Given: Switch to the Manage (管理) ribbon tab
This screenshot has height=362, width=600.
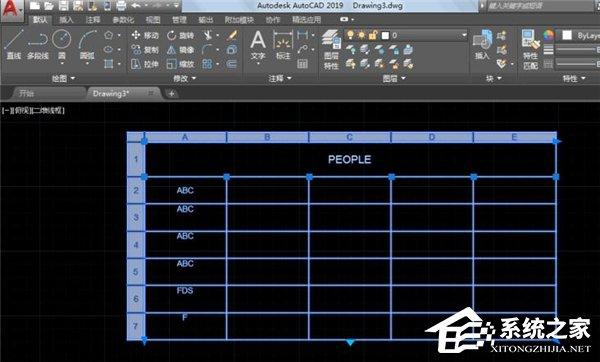Looking at the screenshot, I should click(x=179, y=20).
